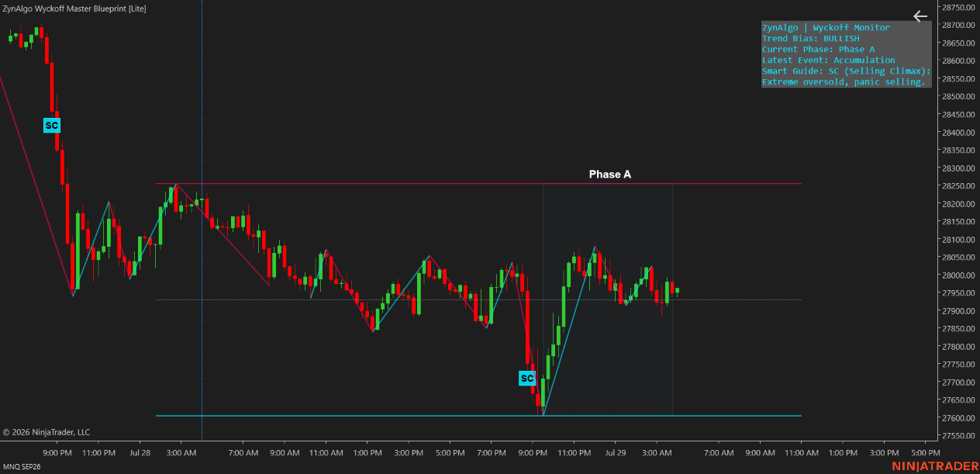Click the 27600.00 price axis label
980x474 pixels.
[x=958, y=418]
